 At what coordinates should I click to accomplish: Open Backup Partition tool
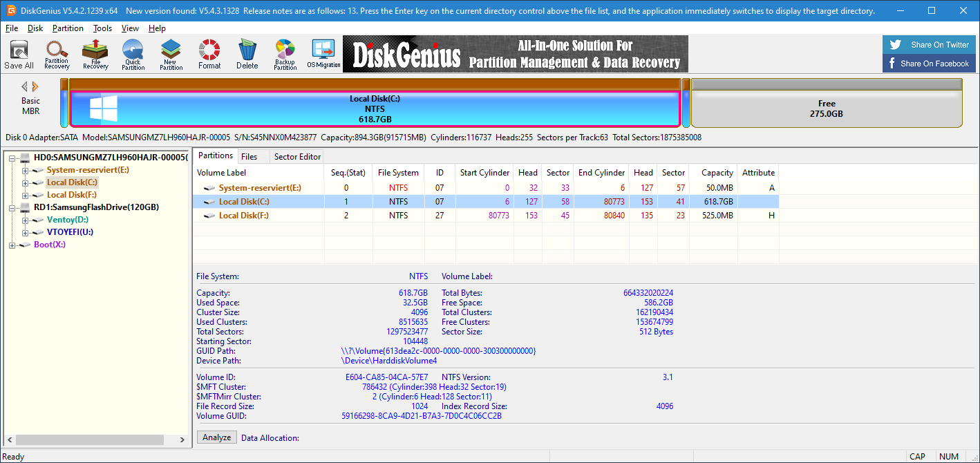coord(285,55)
